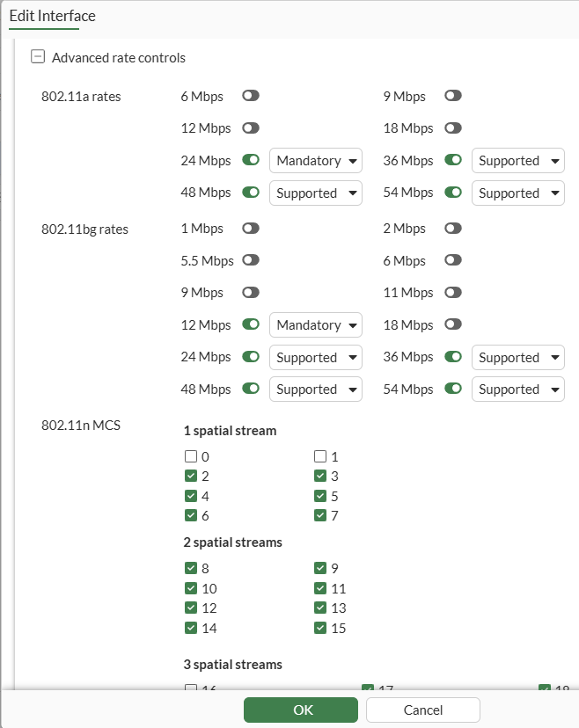Image resolution: width=579 pixels, height=728 pixels.
Task: Turn on the 802.11bg 1 Mbps toggle
Action: pos(251,229)
